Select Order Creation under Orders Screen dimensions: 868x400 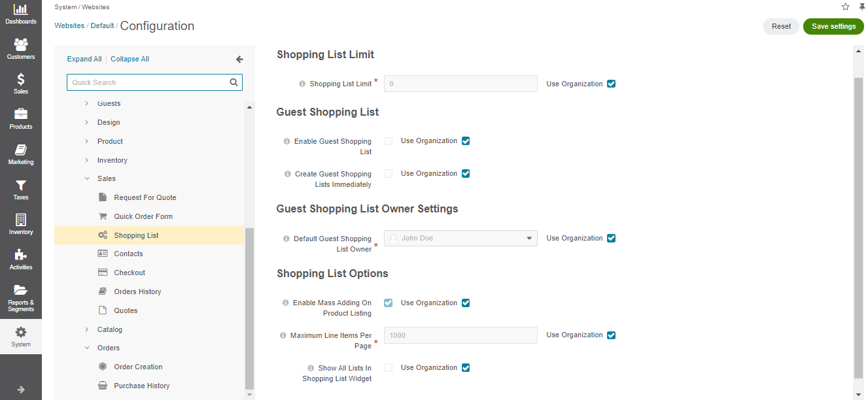coord(138,367)
